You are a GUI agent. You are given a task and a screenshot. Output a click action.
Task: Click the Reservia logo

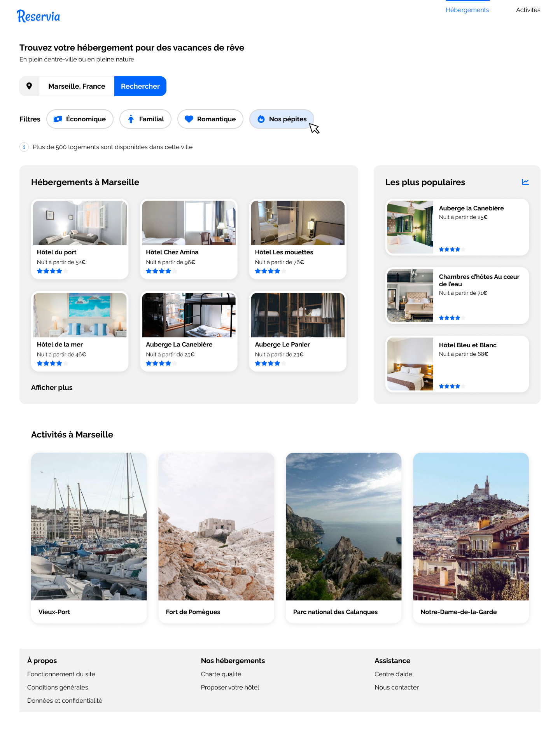(38, 16)
